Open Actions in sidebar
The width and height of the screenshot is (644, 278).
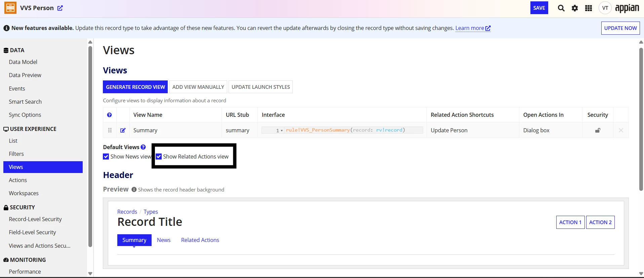coord(18,180)
